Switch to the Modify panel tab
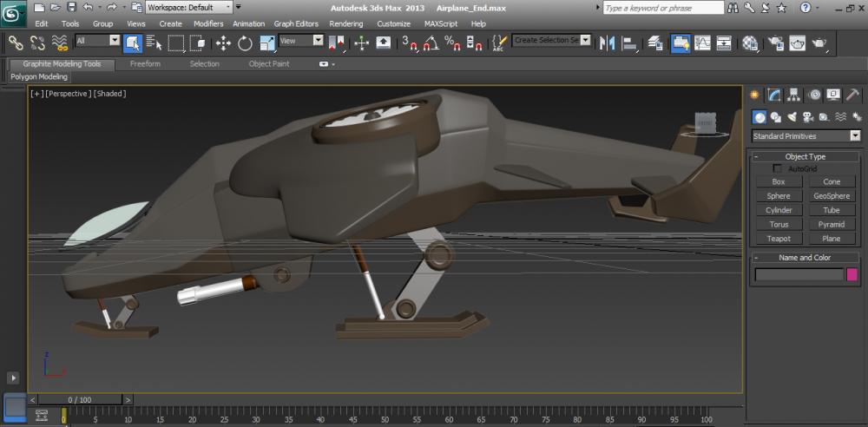Screen dimensions: 868x427 (774, 95)
